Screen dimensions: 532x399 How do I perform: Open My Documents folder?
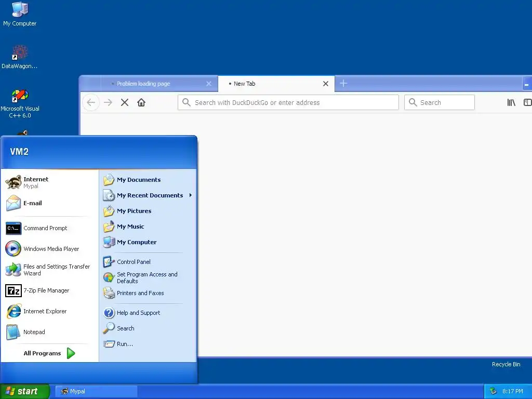(148, 180)
